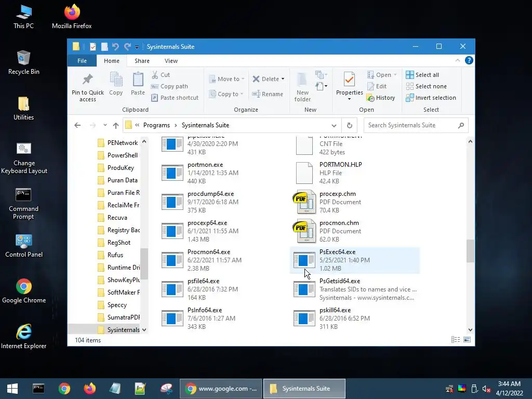Click the Rename ribbon button
The height and width of the screenshot is (399, 532).
tap(268, 94)
